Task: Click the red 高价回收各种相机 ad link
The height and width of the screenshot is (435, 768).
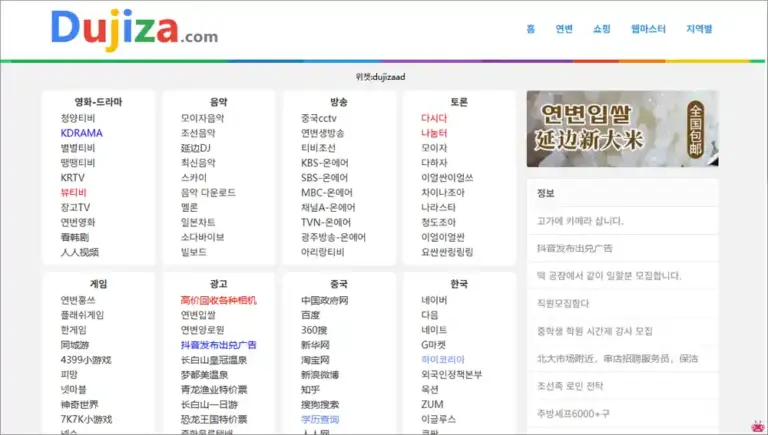Action: 218,300
